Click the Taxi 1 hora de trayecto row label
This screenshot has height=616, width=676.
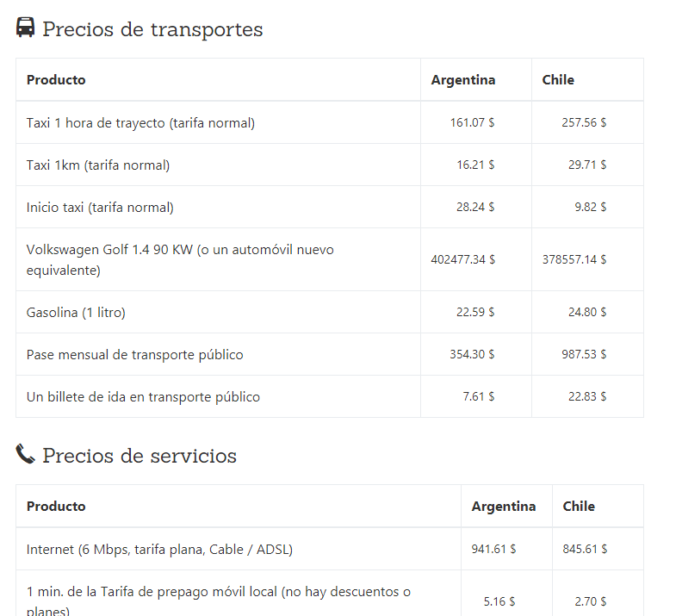click(140, 123)
